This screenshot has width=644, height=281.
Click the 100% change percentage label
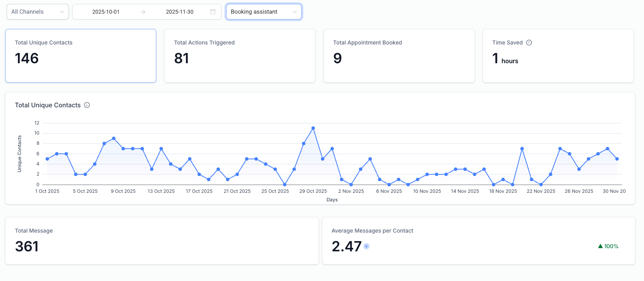[611, 246]
